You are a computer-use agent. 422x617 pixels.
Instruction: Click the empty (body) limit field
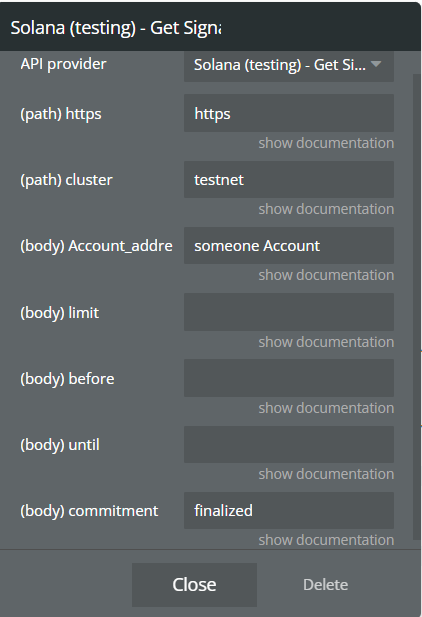coord(289,312)
